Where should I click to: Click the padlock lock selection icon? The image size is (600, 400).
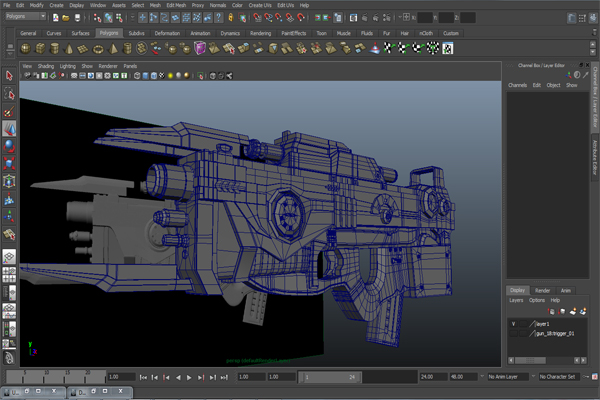(231, 18)
